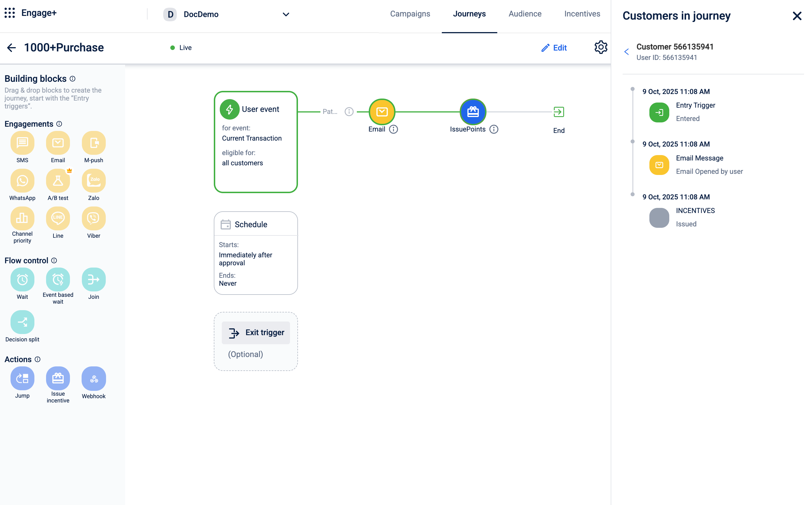Image resolution: width=812 pixels, height=505 pixels.
Task: Click the A/B test block icon
Action: coord(58,181)
